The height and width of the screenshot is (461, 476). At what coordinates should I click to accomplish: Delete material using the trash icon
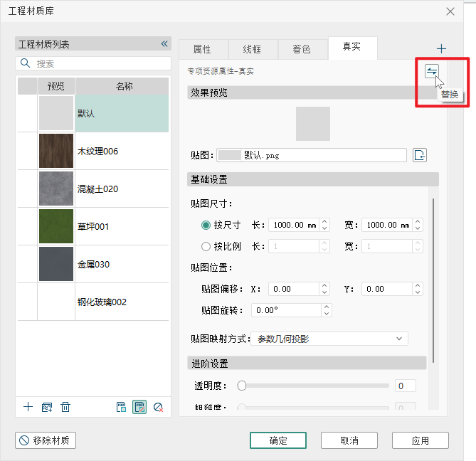tap(65, 407)
